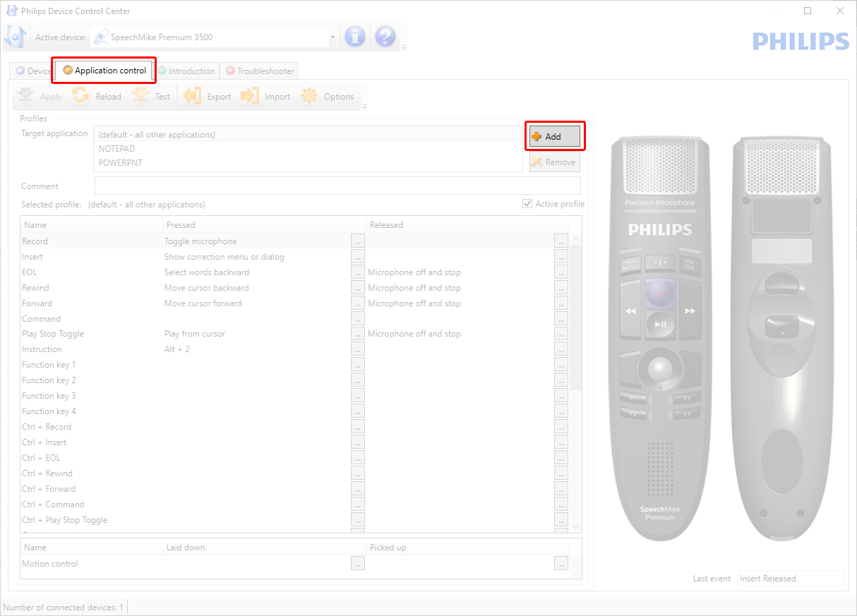Expand the main toolbar overflow arrow

(x=404, y=48)
